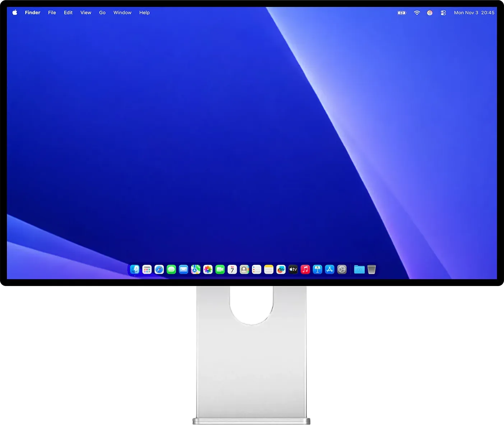Open System Settings from the Dock

[x=342, y=269]
